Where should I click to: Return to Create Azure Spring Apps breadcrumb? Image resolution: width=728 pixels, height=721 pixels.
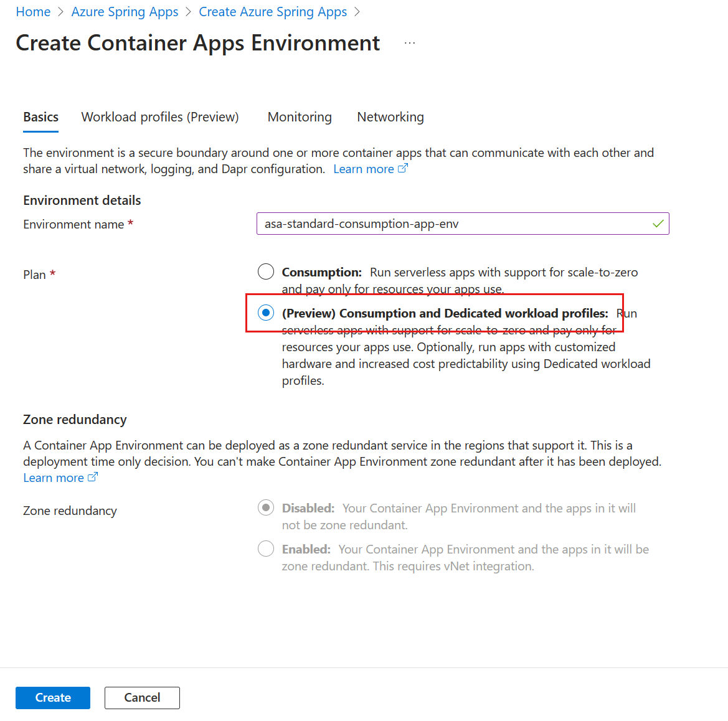273,12
